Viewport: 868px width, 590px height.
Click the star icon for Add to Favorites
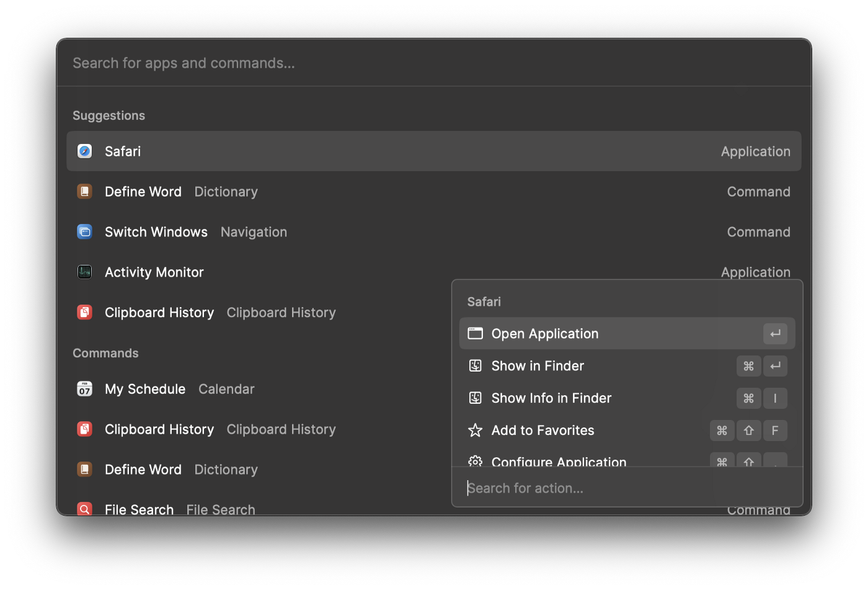[476, 431]
